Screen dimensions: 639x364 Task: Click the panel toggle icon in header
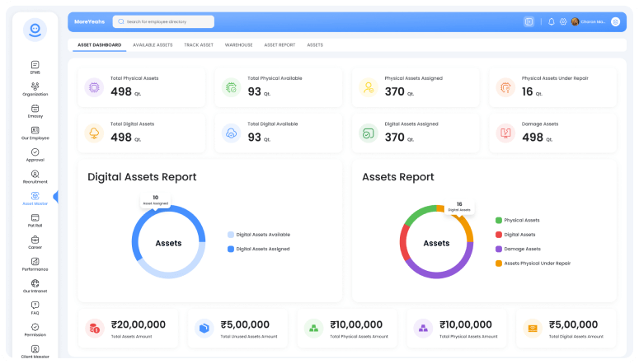point(529,21)
